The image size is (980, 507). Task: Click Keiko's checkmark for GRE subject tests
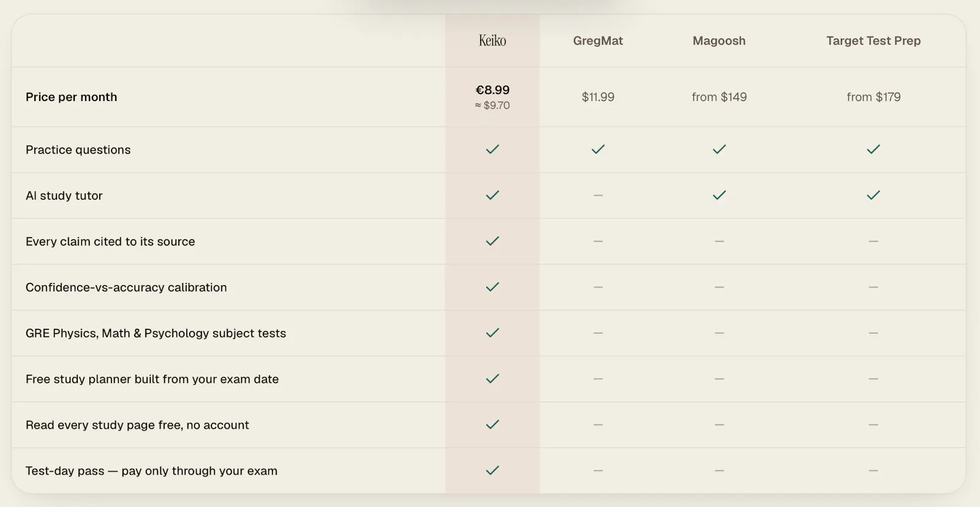click(492, 333)
